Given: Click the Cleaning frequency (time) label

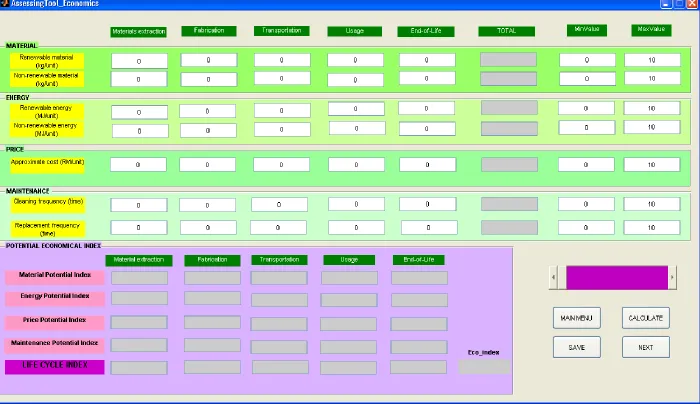Looking at the screenshot, I should (48, 204).
